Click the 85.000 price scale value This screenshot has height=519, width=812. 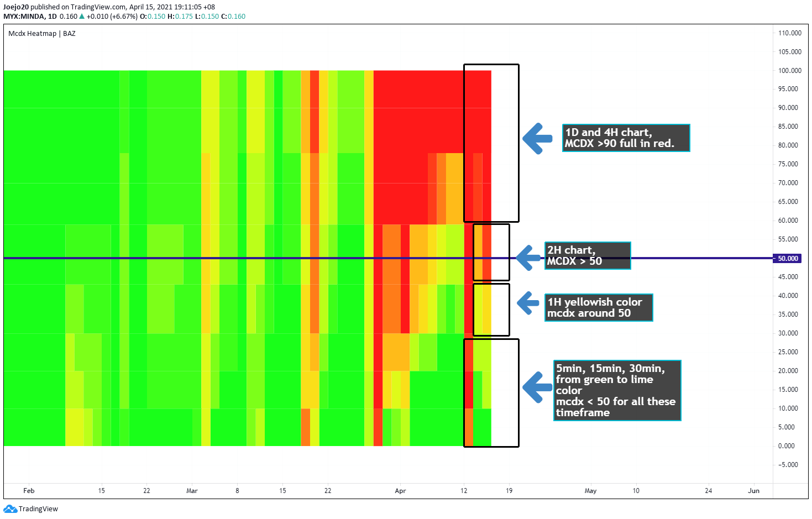coord(788,127)
